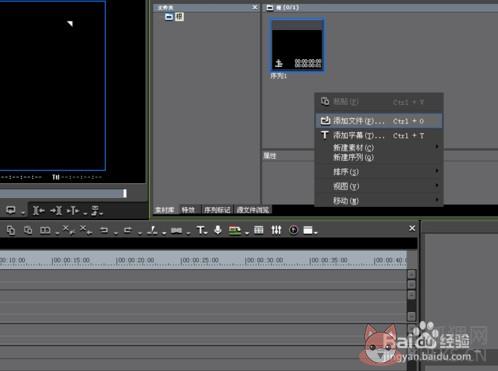Click the 00:00:35:00 timeline ruler mark

click(x=329, y=260)
